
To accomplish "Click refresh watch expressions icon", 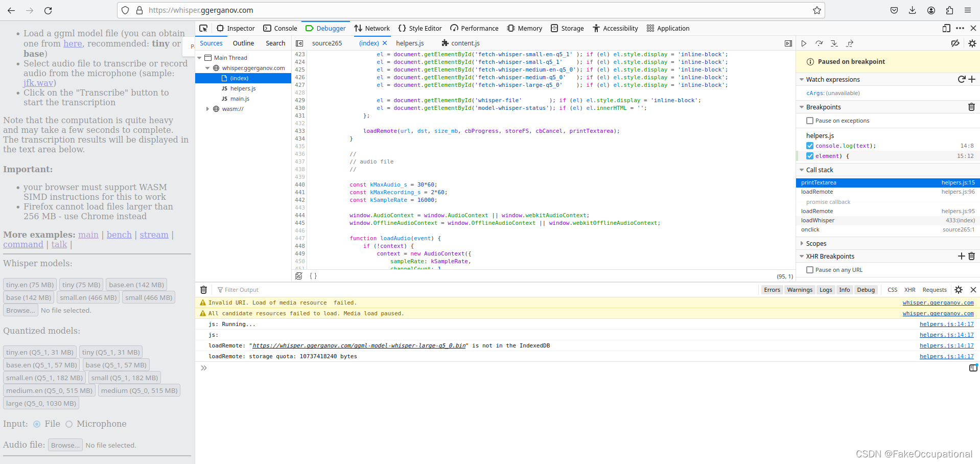I will click(962, 79).
